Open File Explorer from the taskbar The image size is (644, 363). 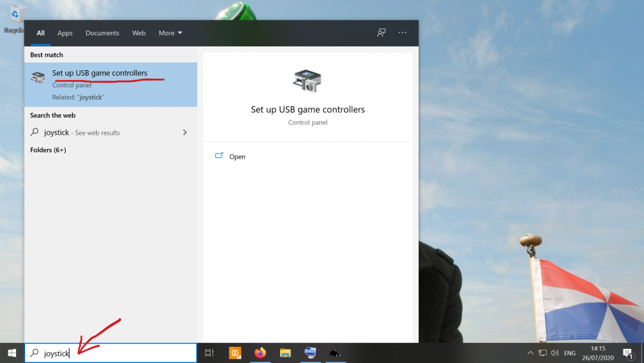[x=285, y=353]
